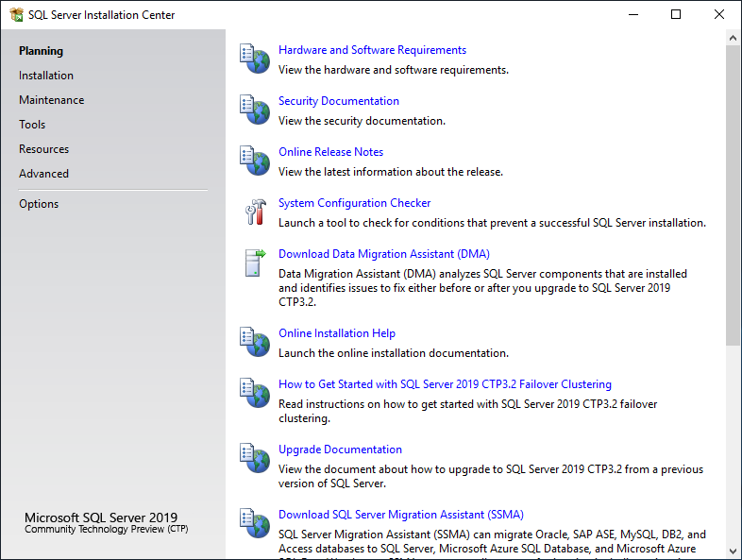Switch to the Tools category
Screen dimensions: 742x560
tap(32, 125)
